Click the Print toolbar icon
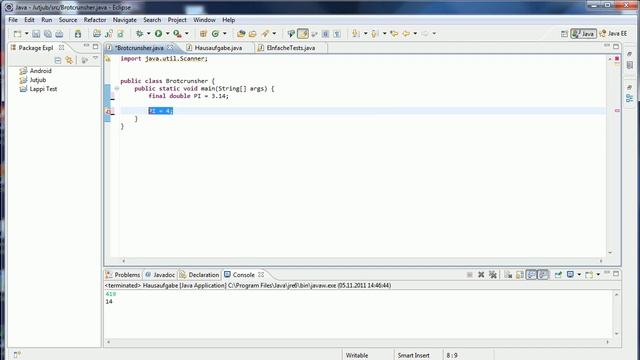The width and height of the screenshot is (640, 360). click(60, 34)
